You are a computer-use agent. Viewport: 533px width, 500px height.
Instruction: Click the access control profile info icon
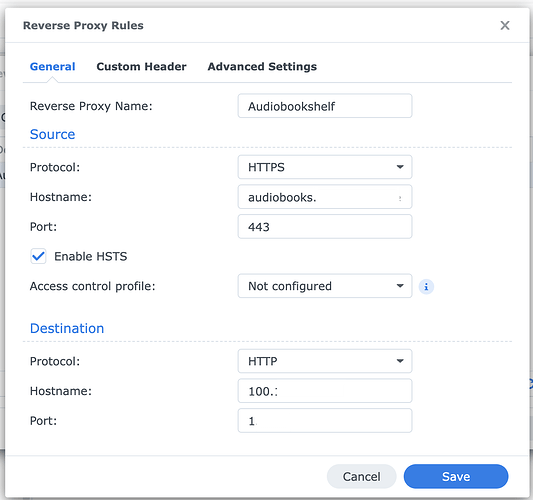coord(426,287)
